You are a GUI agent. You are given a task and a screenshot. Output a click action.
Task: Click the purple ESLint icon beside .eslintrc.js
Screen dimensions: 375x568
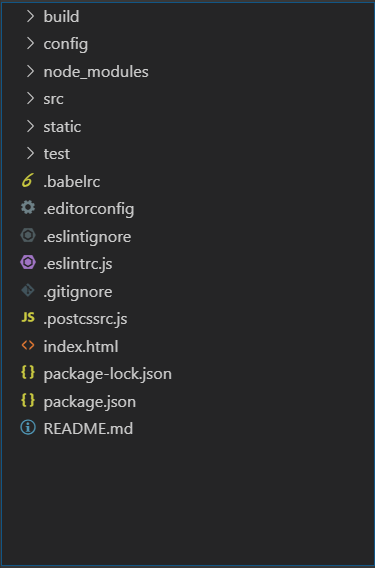(x=28, y=262)
